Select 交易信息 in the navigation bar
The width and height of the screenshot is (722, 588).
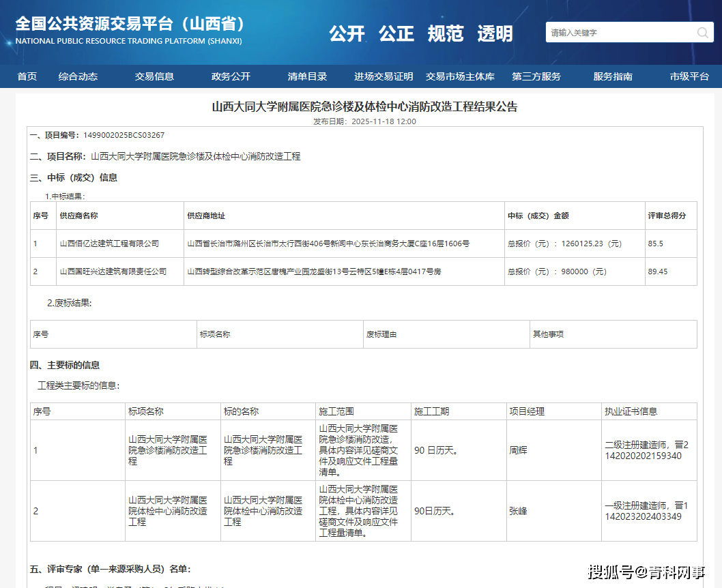point(154,76)
